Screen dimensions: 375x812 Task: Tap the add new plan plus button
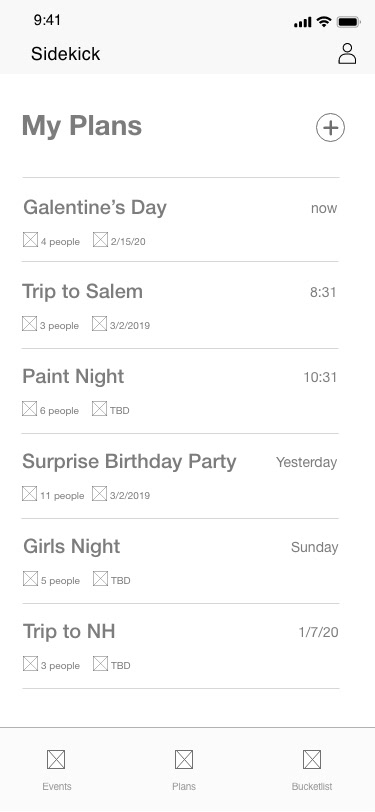click(x=330, y=127)
